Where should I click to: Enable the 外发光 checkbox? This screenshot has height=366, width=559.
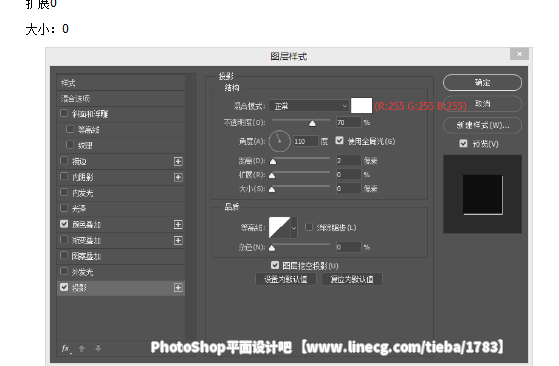(64, 271)
